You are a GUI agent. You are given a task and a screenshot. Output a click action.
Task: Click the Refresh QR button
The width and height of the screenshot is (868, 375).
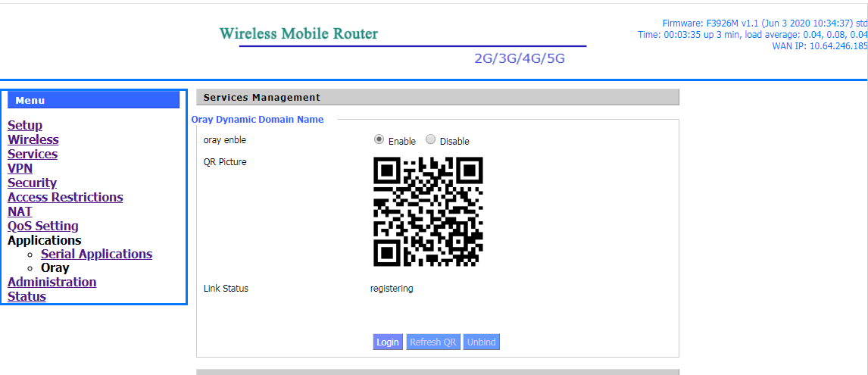pos(433,342)
